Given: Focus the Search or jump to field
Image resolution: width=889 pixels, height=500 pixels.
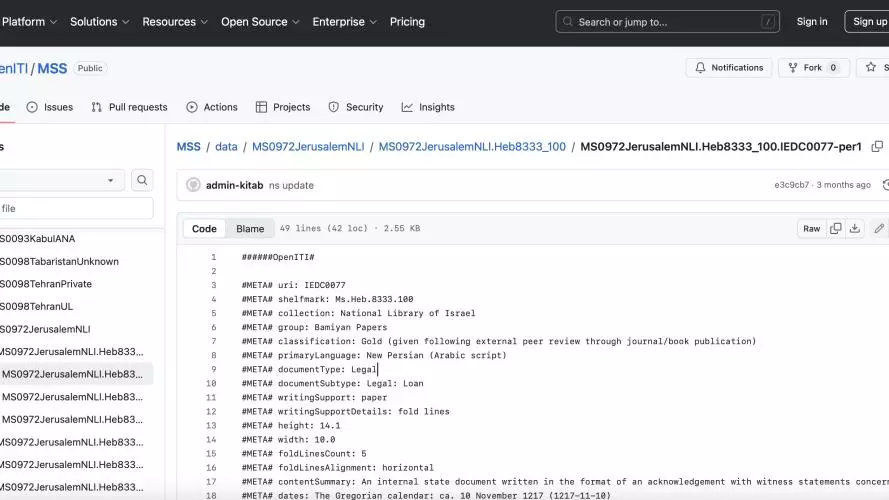Looking at the screenshot, I should (667, 22).
